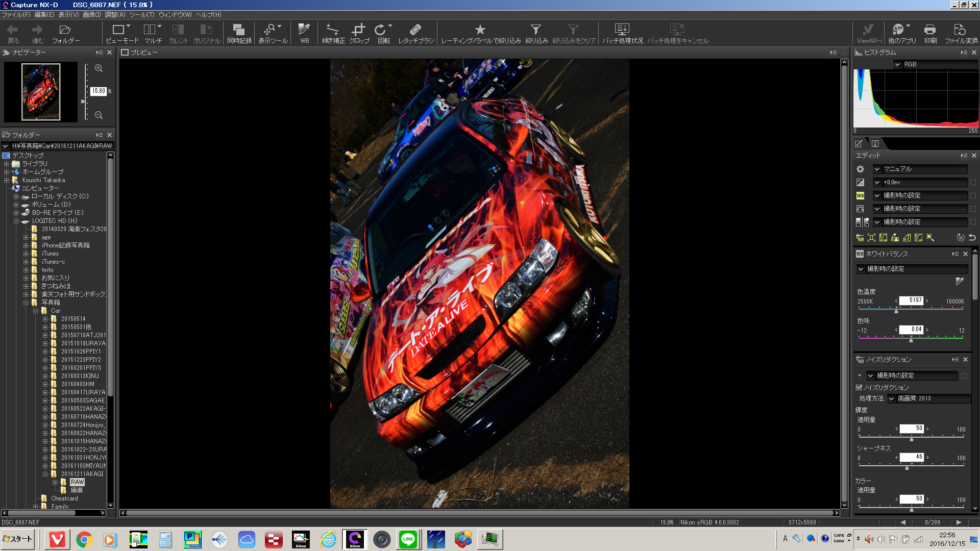Click the noise reduction NR icon in Edit palette
The image size is (980, 551).
tap(860, 238)
